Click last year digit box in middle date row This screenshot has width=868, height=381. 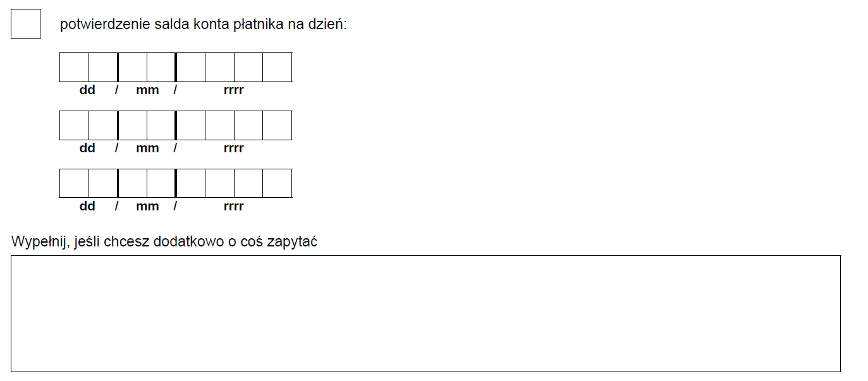point(278,125)
